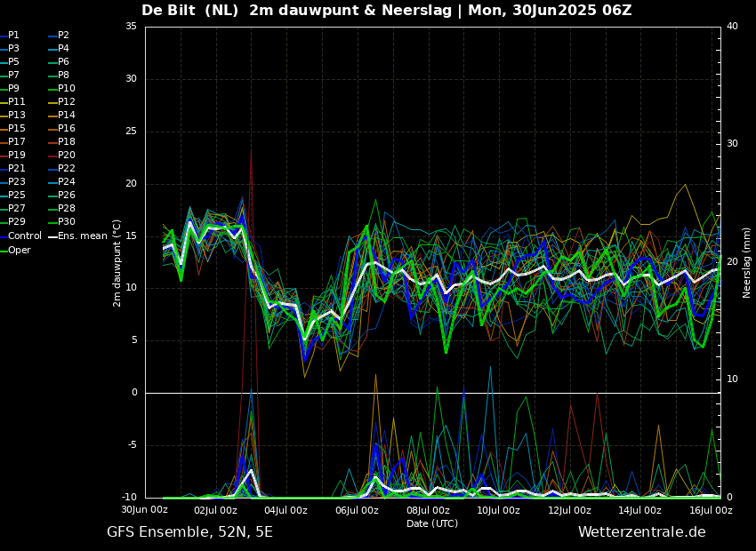756x551 pixels.
Task: Click the P13 legend color line
Action: (4, 116)
